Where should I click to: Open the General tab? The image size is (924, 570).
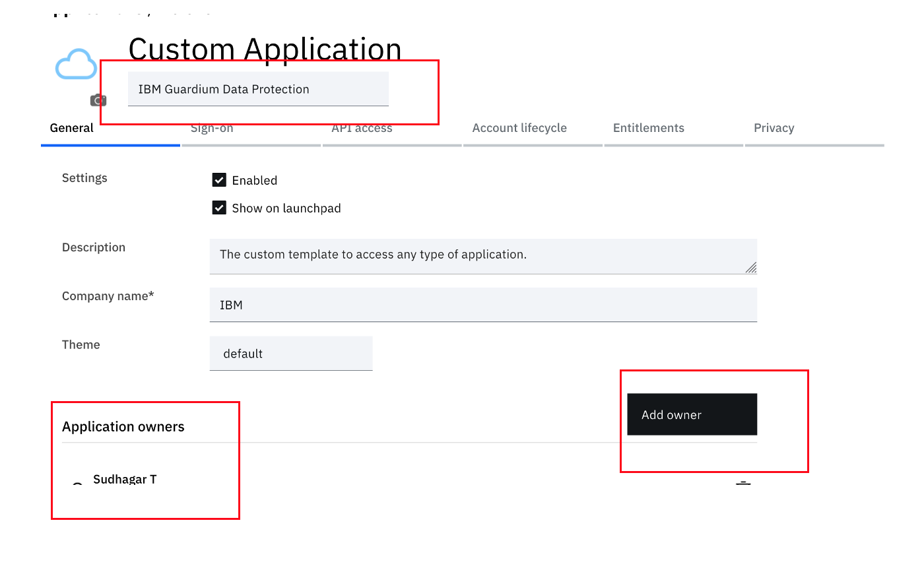pos(110,129)
